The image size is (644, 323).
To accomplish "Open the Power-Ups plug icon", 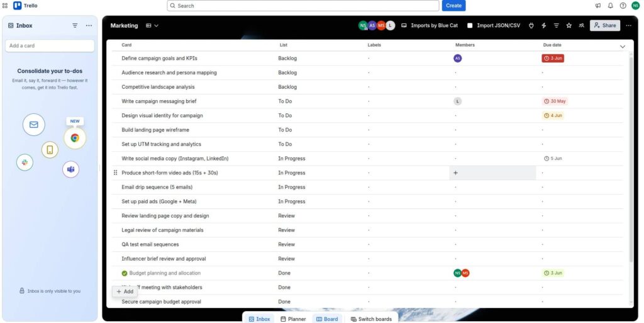I will pyautogui.click(x=531, y=25).
